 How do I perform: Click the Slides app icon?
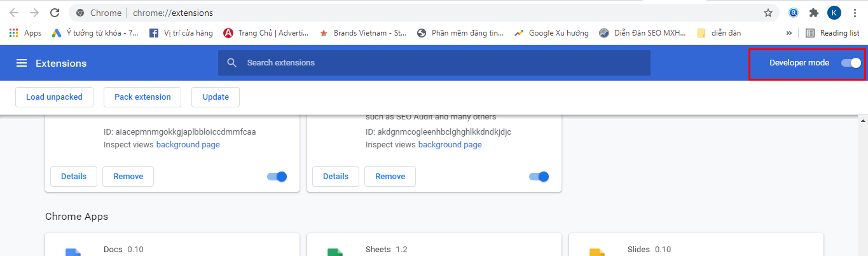(596, 252)
